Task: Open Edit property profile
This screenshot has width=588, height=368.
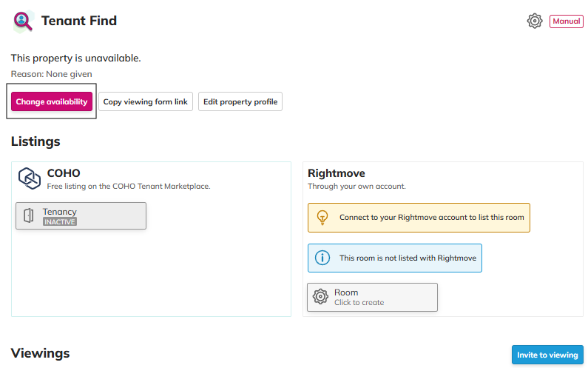Action: [x=240, y=102]
